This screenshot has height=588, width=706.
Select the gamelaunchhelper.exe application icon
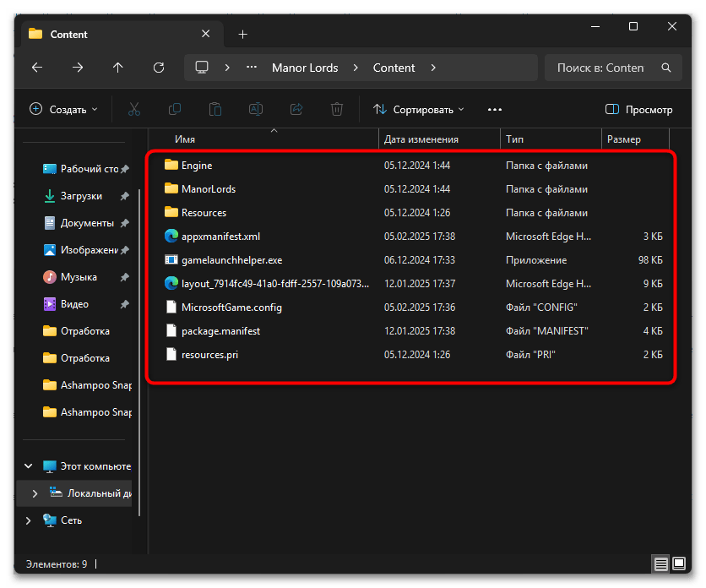(x=171, y=259)
